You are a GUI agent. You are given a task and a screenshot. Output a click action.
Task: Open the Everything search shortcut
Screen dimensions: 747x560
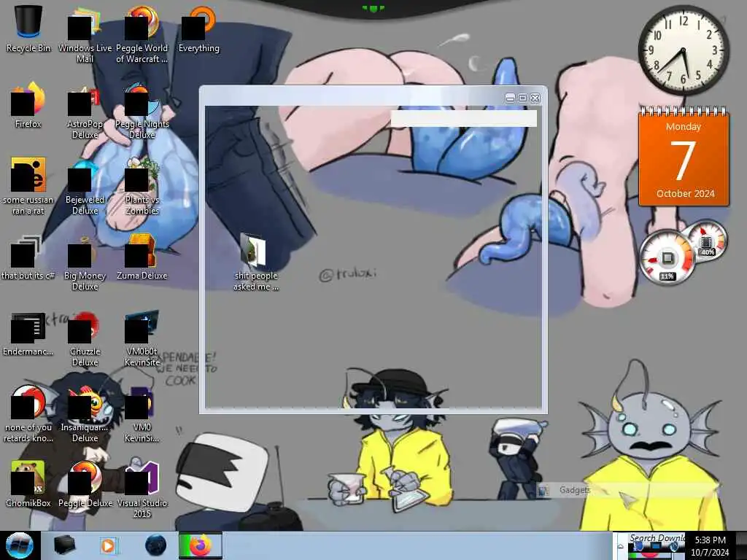click(198, 28)
